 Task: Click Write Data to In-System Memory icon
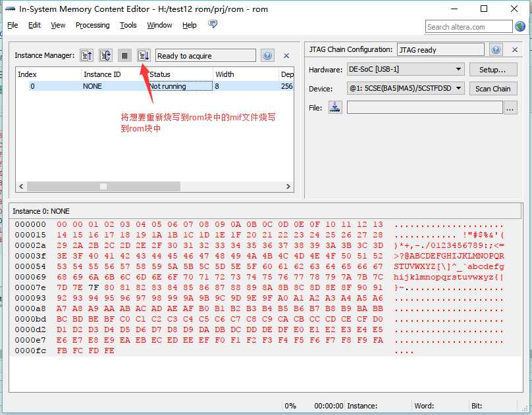coord(144,55)
